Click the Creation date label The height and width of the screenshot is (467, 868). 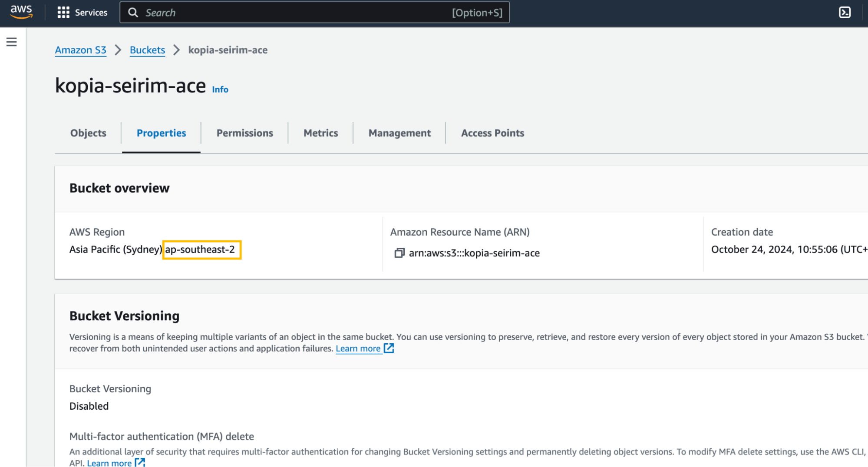coord(742,232)
